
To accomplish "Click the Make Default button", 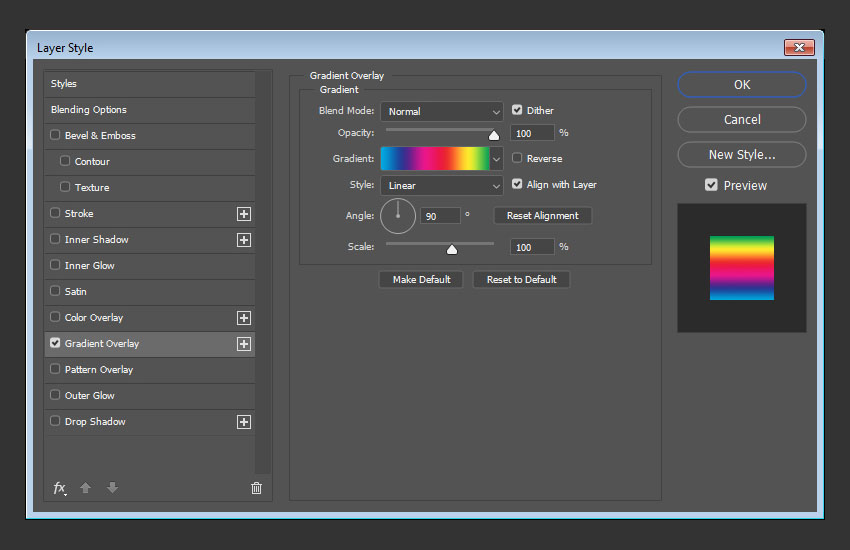I will 421,280.
